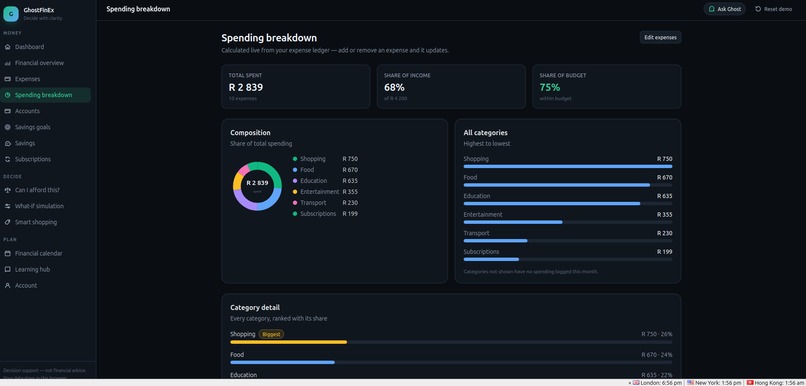Go to Financial overview
806x386 pixels.
46,63
